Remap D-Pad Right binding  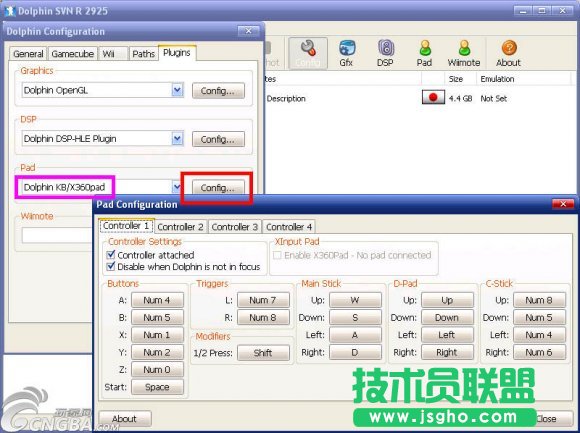447,352
